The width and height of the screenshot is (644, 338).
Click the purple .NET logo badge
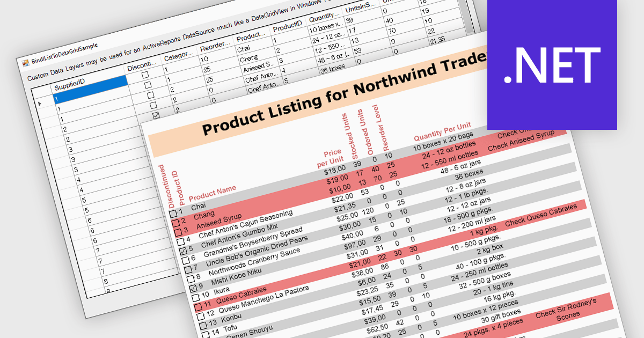point(552,64)
